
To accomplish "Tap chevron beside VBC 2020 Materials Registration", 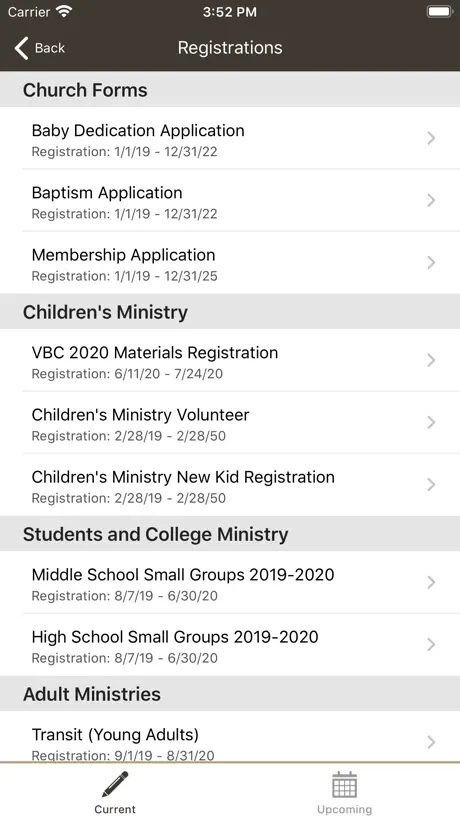I will click(431, 360).
